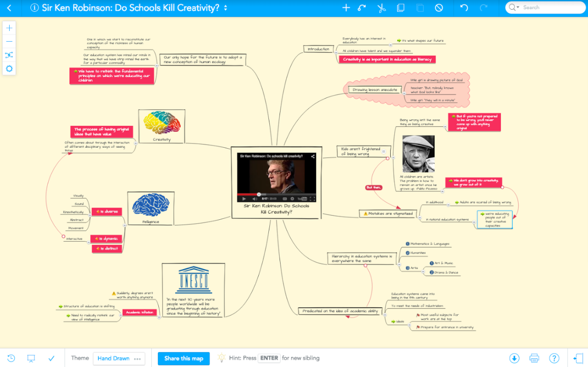This screenshot has width=588, height=367.
Task: Open map settings gear icon
Action: [x=9, y=69]
